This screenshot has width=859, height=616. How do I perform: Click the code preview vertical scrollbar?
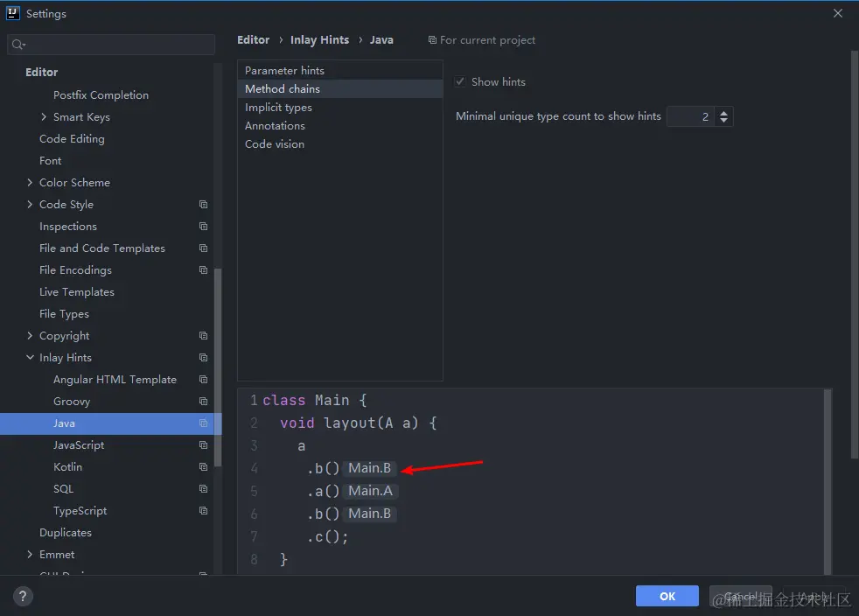[x=828, y=482]
